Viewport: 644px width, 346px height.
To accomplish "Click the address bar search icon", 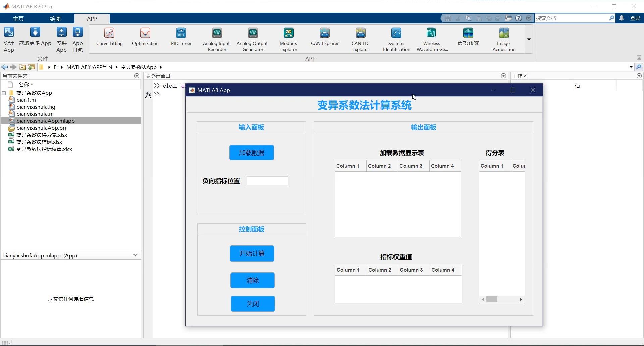I will tap(639, 67).
